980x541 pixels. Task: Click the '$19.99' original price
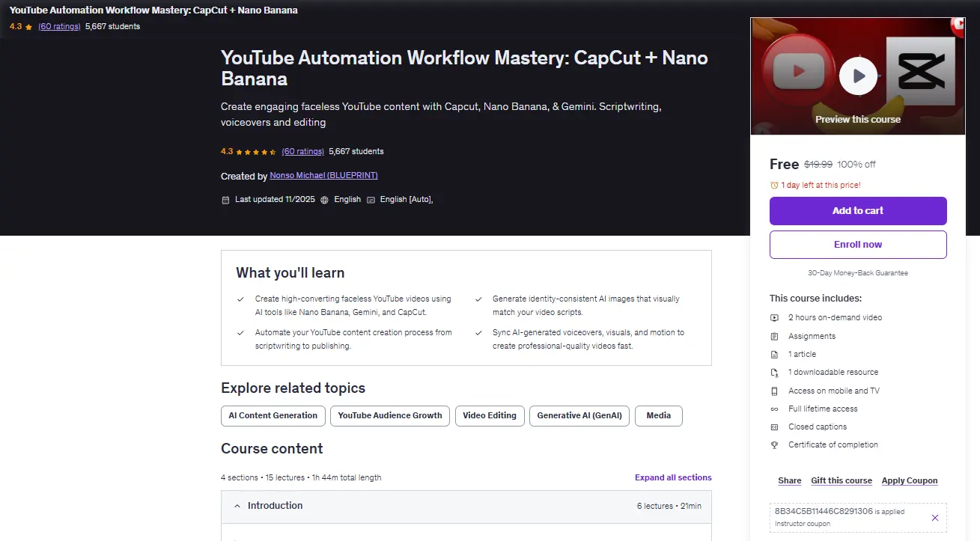(818, 165)
